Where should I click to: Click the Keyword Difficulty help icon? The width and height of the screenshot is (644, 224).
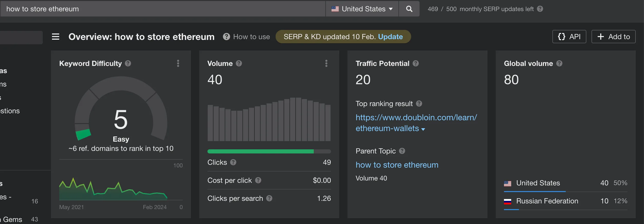[128, 63]
